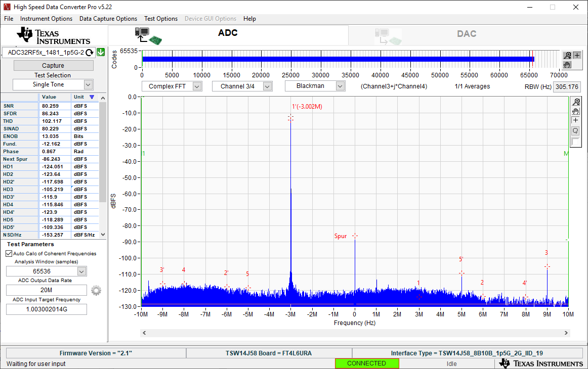Select the pan hand tool in FFT palette

575,111
